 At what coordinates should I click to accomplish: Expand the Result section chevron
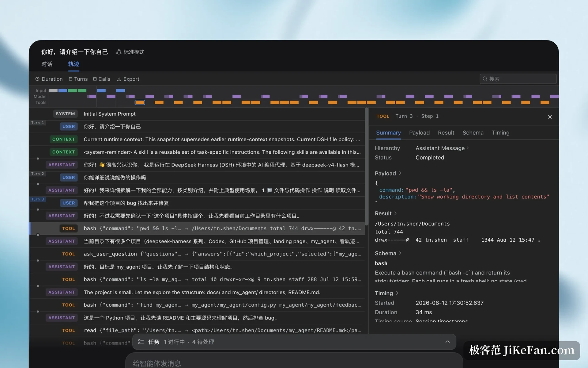tap(395, 213)
